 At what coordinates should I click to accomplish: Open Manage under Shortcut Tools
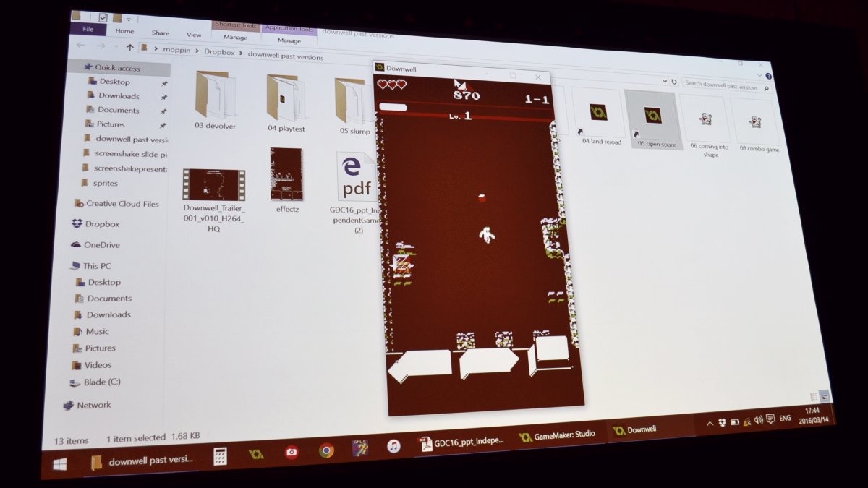pos(235,37)
